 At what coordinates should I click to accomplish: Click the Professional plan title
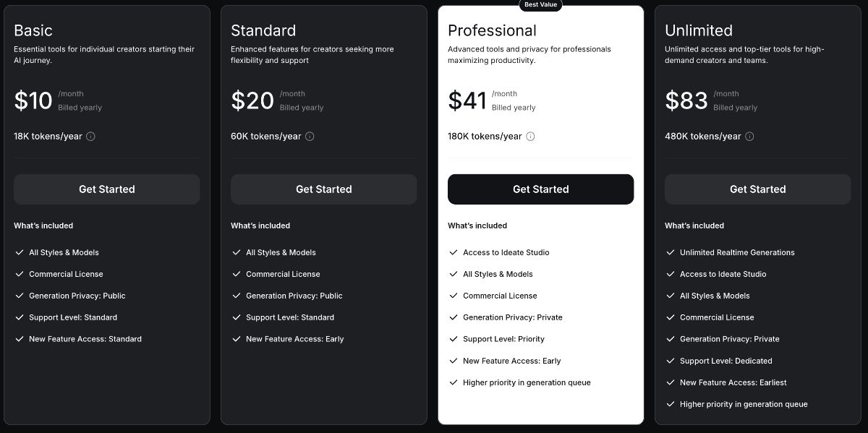click(x=492, y=30)
